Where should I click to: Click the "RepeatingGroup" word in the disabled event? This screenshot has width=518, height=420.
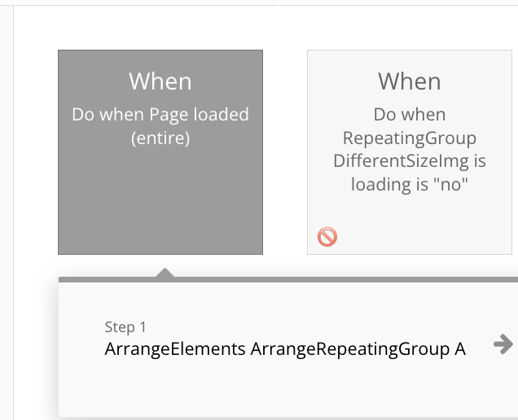coord(410,138)
